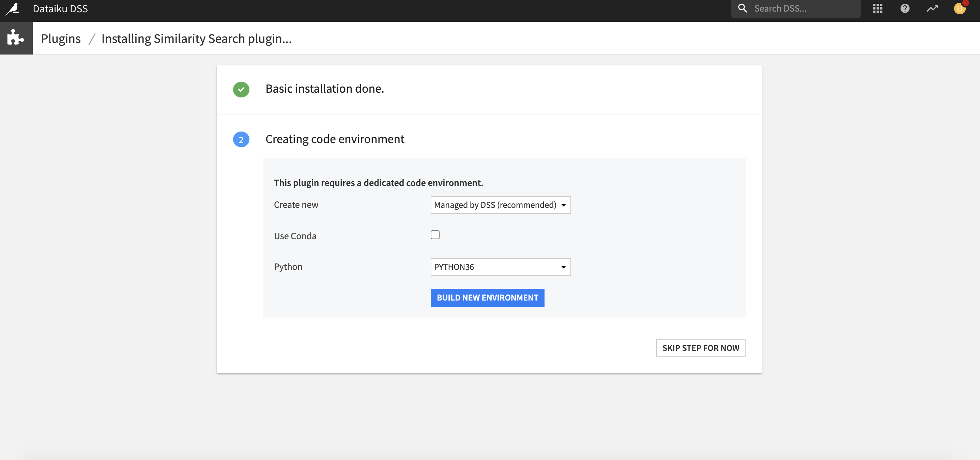The width and height of the screenshot is (980, 460).
Task: Open the Create new environment dropdown
Action: click(x=500, y=205)
